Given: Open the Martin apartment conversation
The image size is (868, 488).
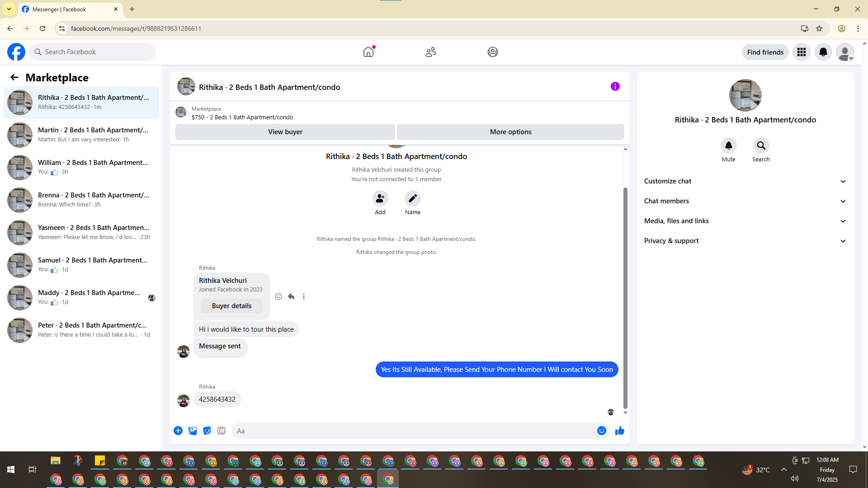Looking at the screenshot, I should [81, 135].
